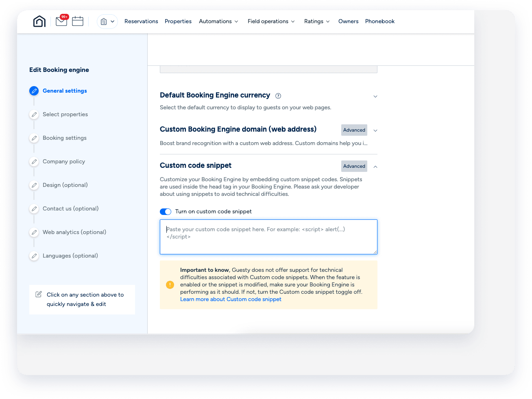
Task: Click the Guesty home logo icon
Action: [x=39, y=21]
